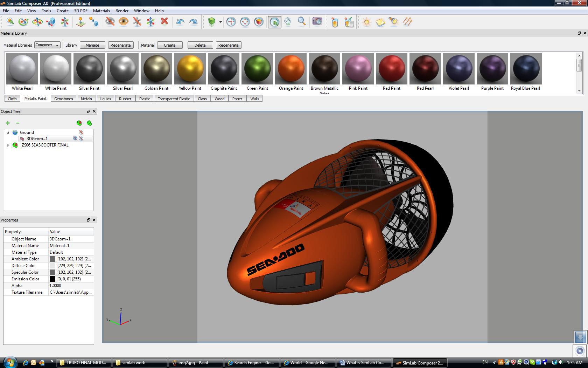Click the material Create button

click(170, 45)
